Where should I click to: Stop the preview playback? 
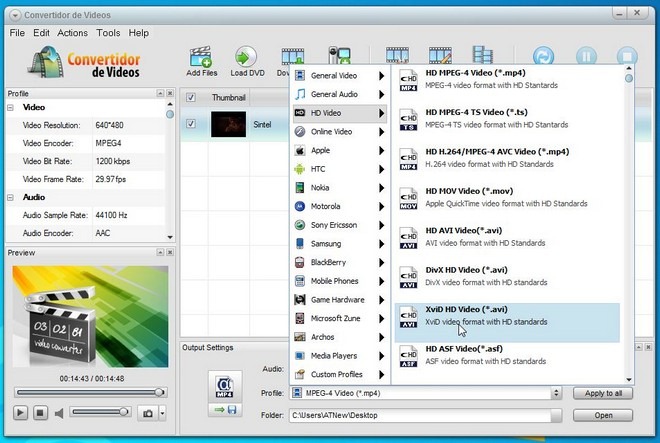(40, 413)
